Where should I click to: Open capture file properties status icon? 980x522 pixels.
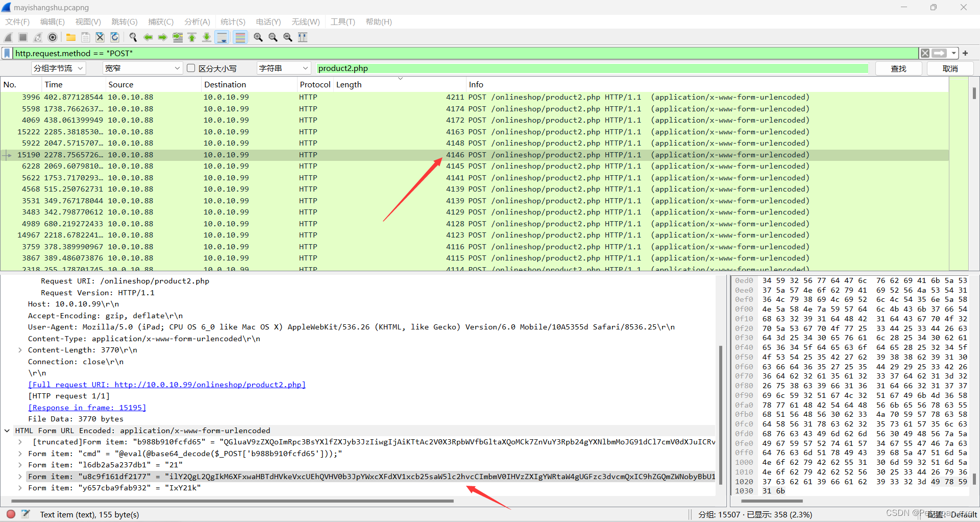pyautogui.click(x=26, y=514)
